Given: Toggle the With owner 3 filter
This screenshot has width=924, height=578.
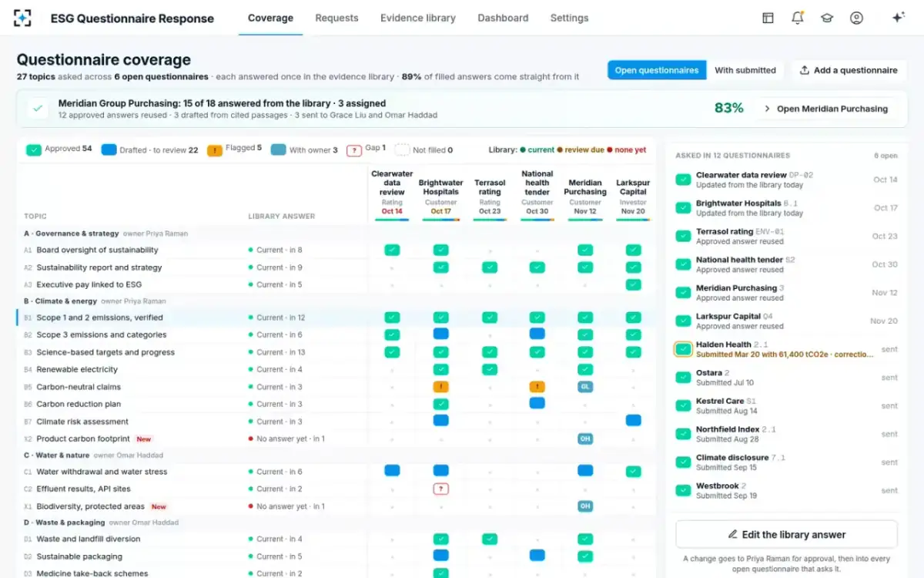Looking at the screenshot, I should 304,150.
